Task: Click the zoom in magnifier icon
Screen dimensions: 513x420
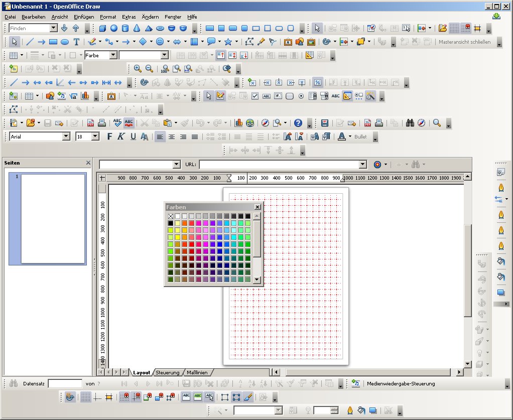Action: pos(138,69)
